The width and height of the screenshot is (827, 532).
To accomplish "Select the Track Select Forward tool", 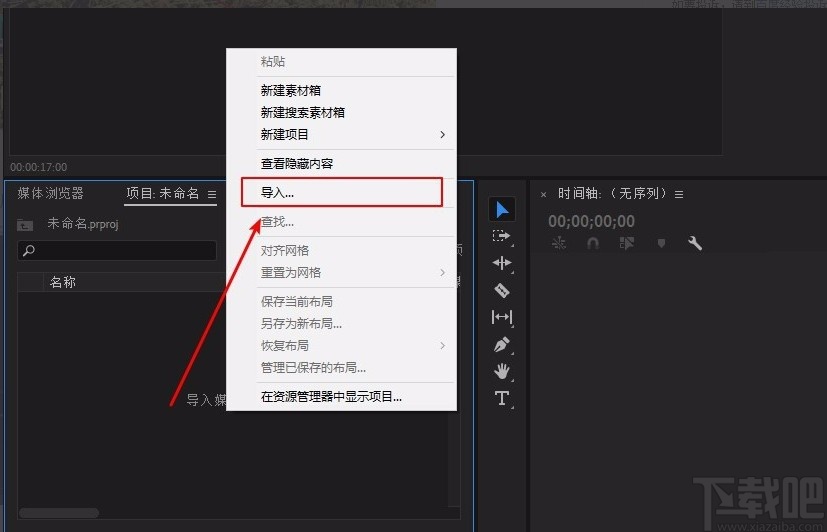I will [502, 236].
